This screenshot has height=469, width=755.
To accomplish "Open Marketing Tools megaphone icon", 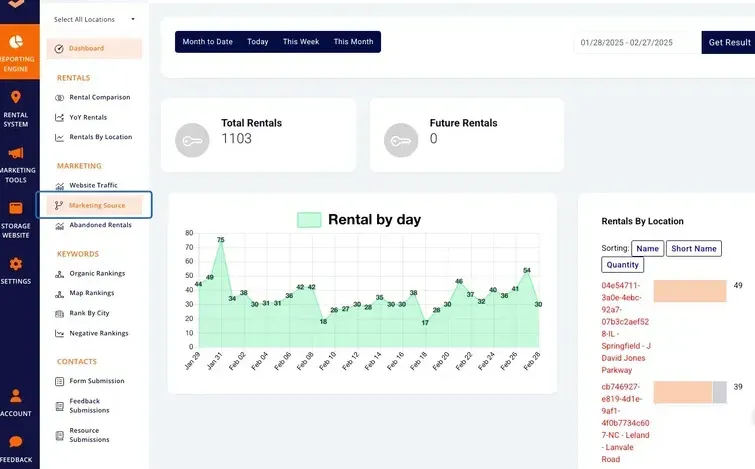I will [16, 153].
